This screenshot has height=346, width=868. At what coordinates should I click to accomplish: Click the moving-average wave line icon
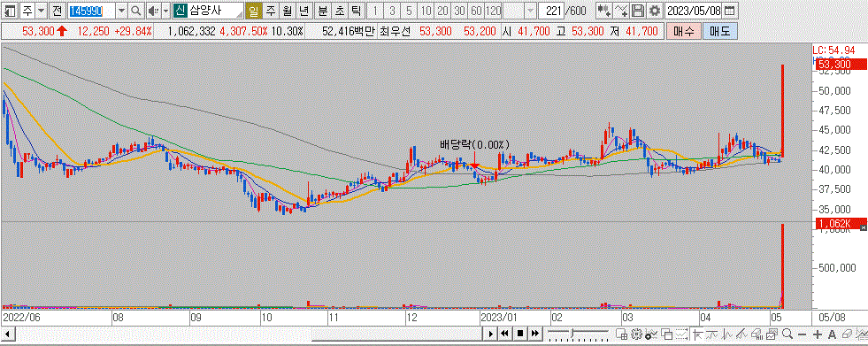(x=712, y=334)
